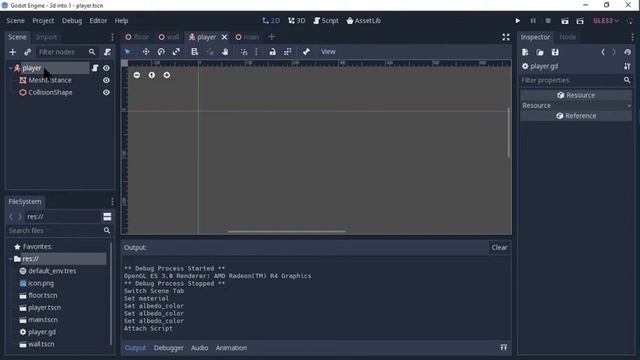Open FileSystem dock options menu
The height and width of the screenshot is (360, 640).
pyautogui.click(x=112, y=202)
